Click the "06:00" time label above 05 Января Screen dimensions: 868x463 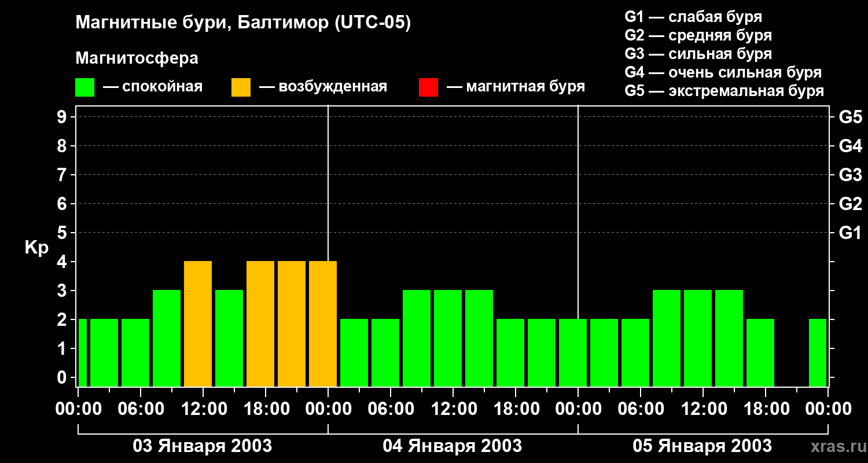(641, 409)
